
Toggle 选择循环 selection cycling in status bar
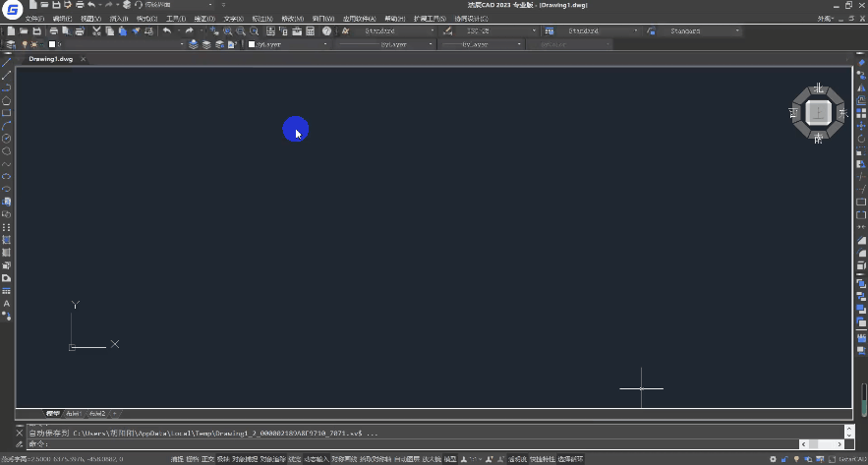570,459
